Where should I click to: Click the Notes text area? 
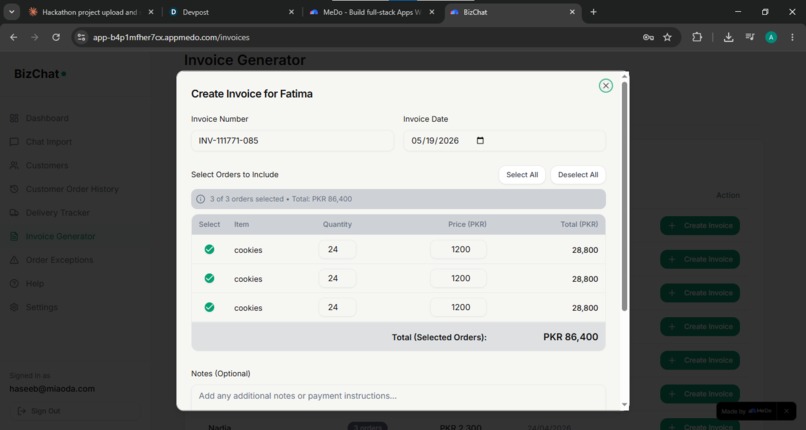(398, 397)
